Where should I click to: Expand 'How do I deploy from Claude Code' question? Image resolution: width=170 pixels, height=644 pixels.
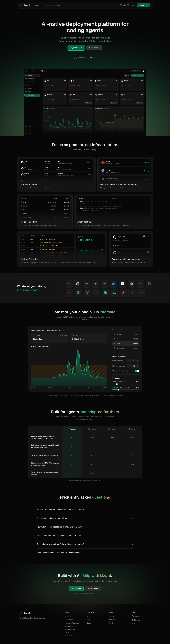click(x=85, y=509)
